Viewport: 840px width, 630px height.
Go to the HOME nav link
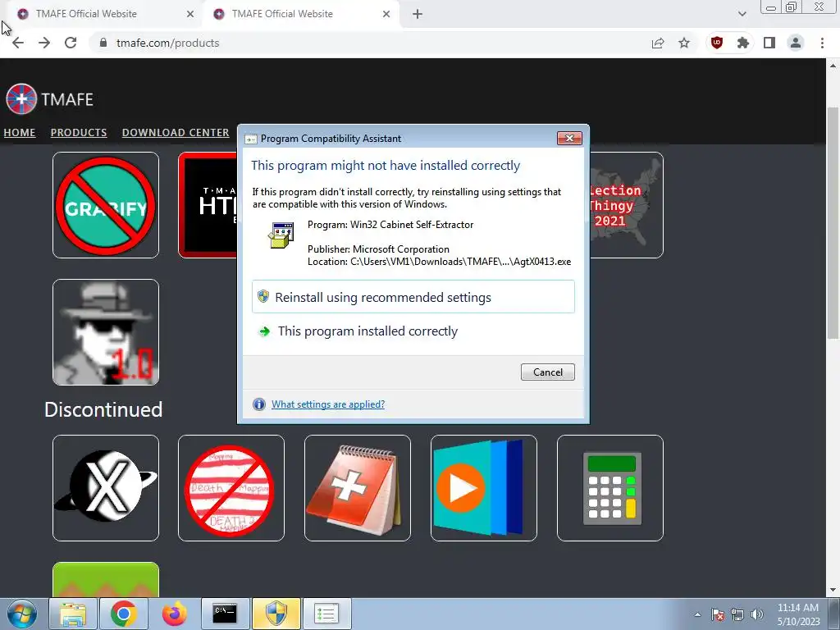(x=20, y=132)
